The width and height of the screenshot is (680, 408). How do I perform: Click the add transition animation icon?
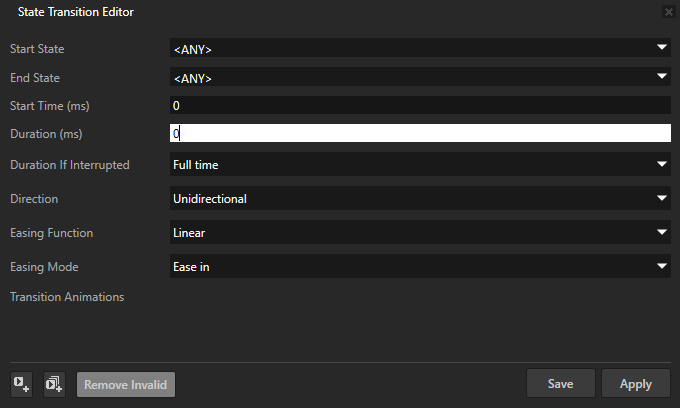tap(22, 383)
